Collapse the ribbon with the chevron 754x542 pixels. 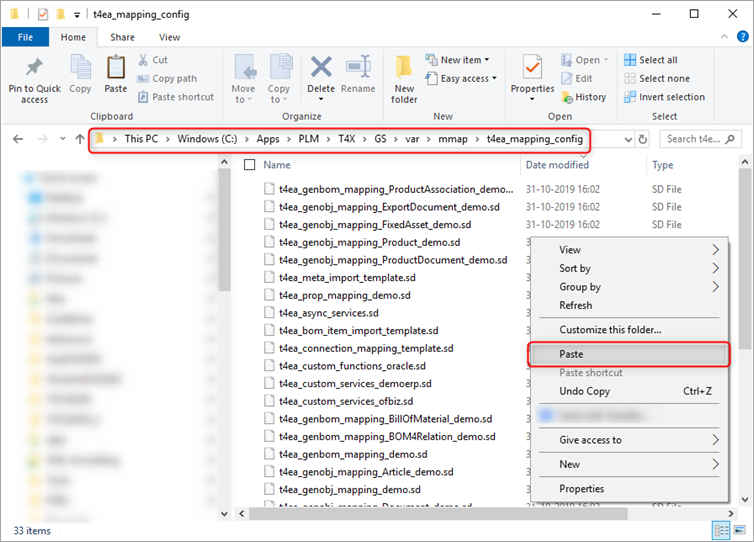pyautogui.click(x=724, y=37)
